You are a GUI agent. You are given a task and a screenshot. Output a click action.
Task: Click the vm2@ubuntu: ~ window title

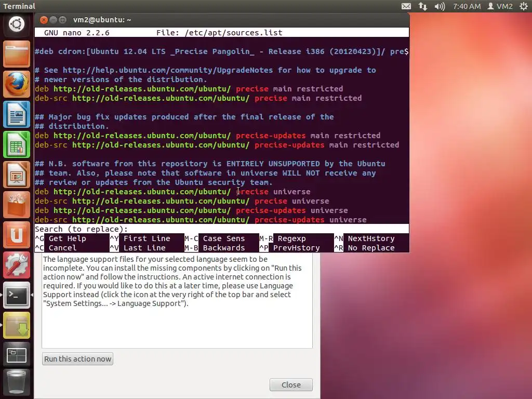click(102, 20)
